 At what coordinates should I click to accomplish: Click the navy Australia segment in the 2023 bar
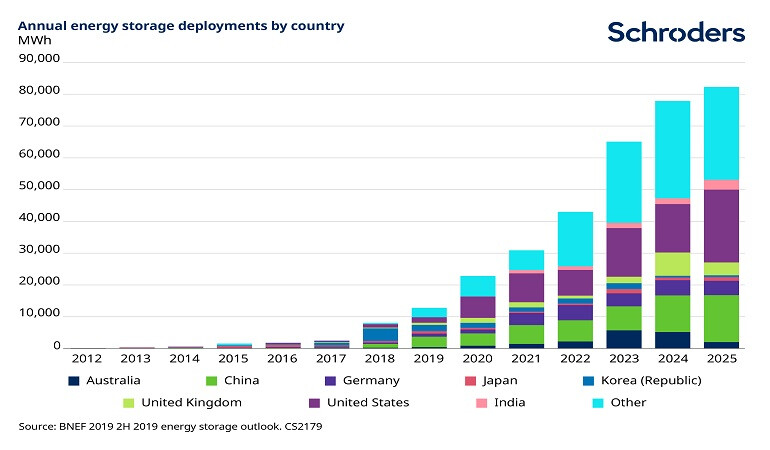(624, 338)
